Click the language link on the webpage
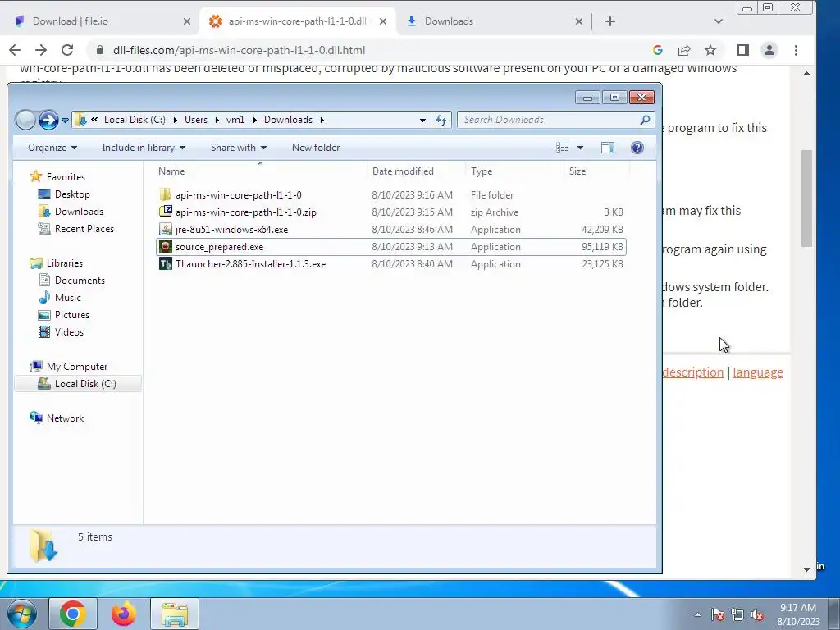 pos(757,372)
